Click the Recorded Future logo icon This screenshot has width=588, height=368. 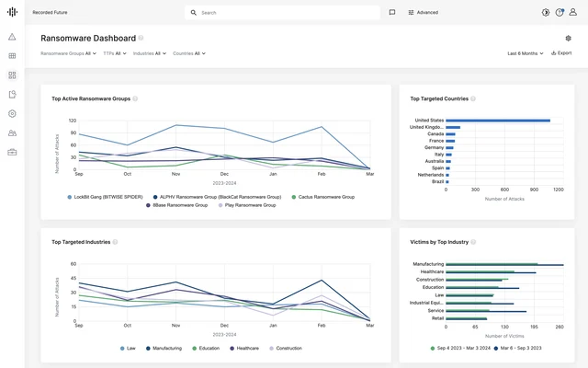pos(12,12)
